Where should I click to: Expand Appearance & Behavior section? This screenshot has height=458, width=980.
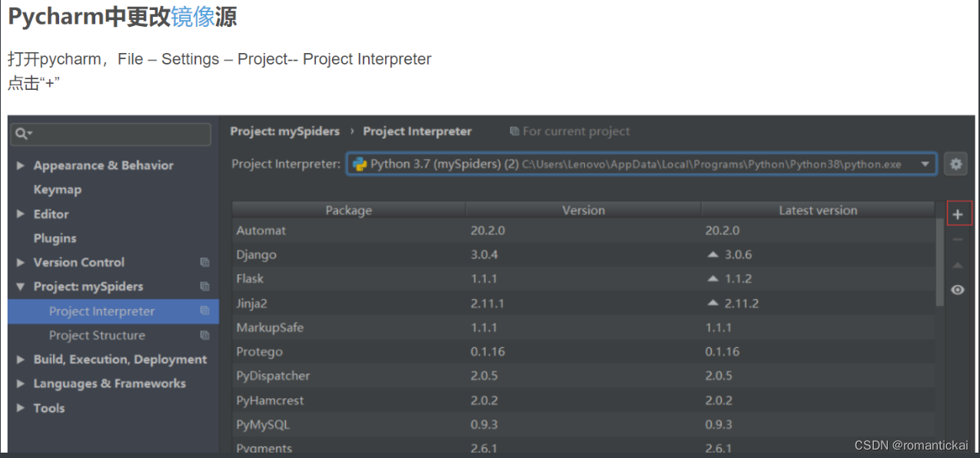coord(21,165)
